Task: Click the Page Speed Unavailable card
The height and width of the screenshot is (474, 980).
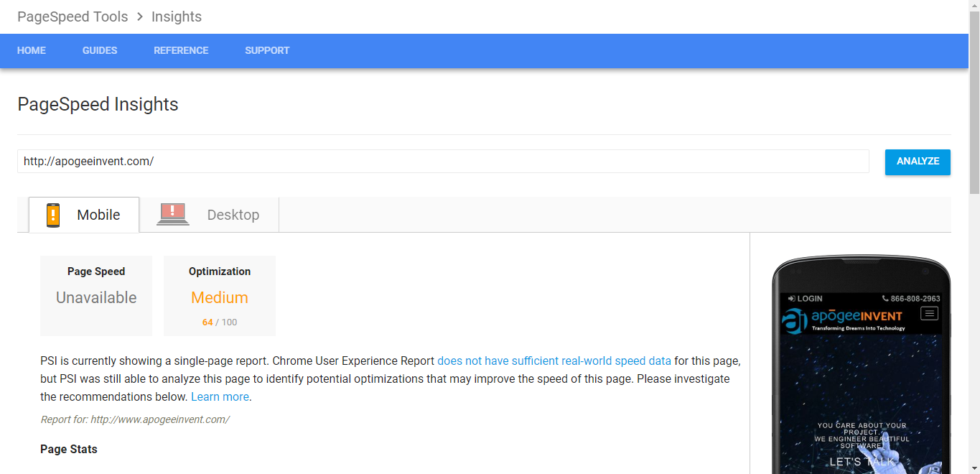Action: [x=96, y=296]
